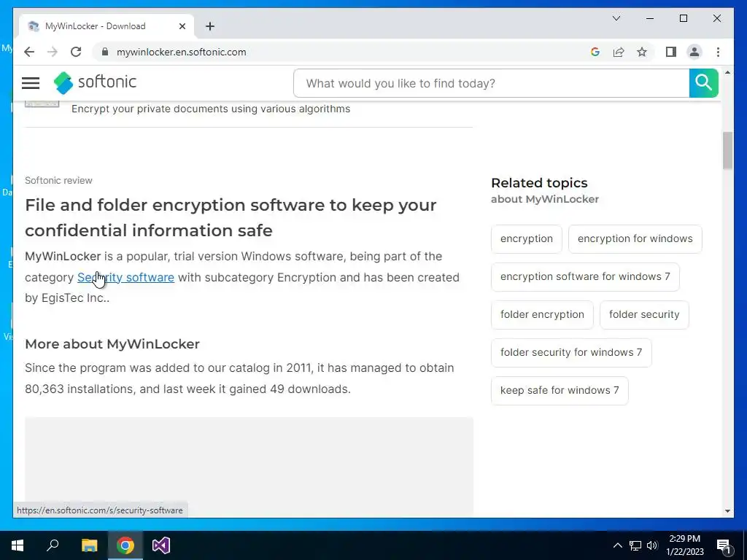Click the network tray icon

pyautogui.click(x=635, y=545)
